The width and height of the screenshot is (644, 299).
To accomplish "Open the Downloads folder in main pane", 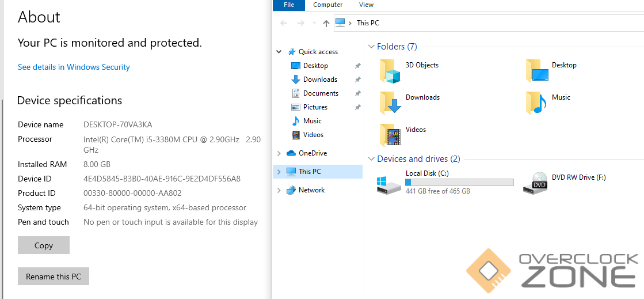I will pyautogui.click(x=390, y=103).
